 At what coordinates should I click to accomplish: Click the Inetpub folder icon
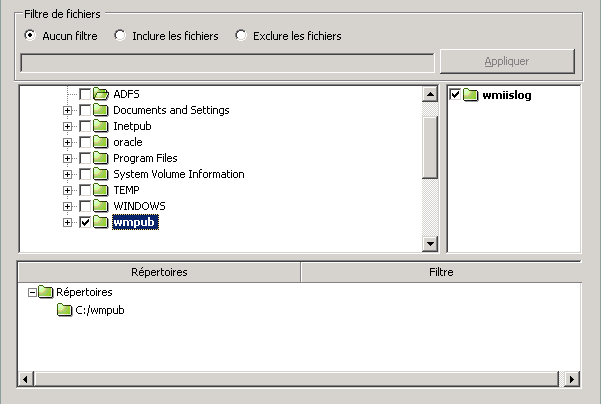pos(100,126)
